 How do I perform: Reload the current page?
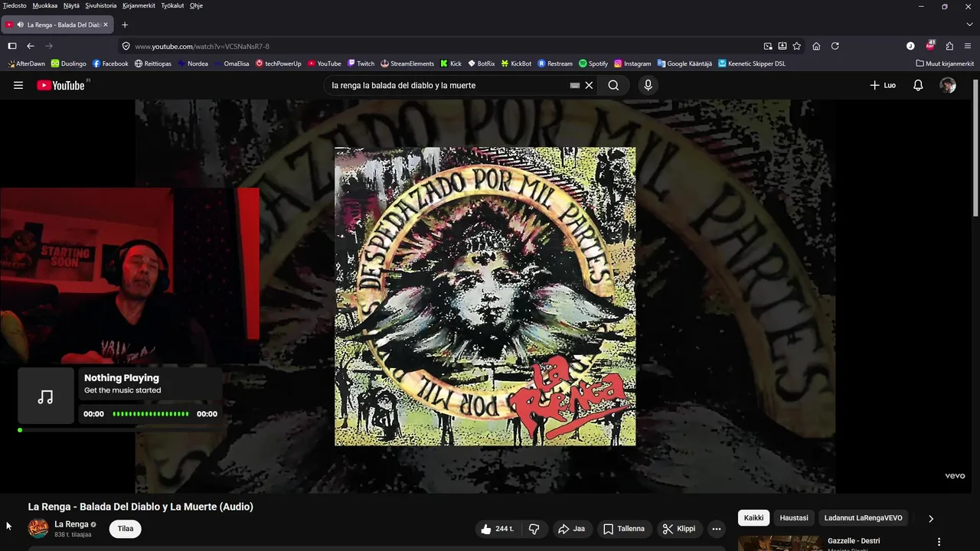[835, 46]
